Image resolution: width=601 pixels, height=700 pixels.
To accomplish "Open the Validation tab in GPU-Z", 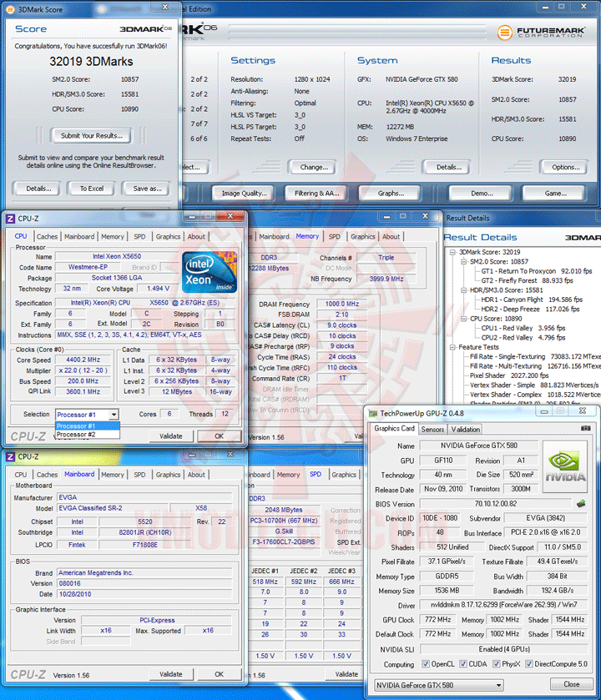I will (465, 430).
